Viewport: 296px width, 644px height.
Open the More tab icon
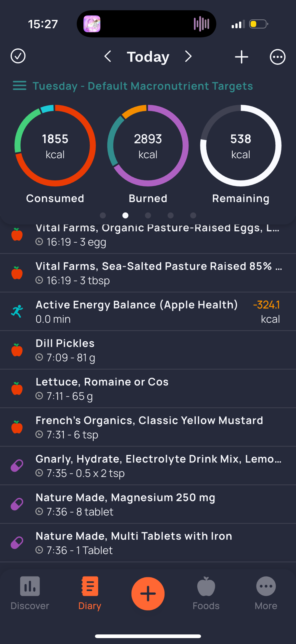266,586
